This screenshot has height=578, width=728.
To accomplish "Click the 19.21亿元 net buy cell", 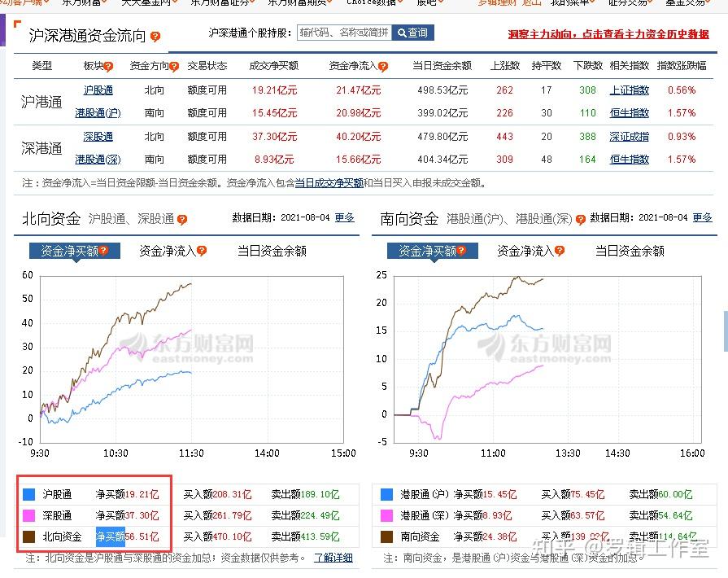I will coord(274,90).
